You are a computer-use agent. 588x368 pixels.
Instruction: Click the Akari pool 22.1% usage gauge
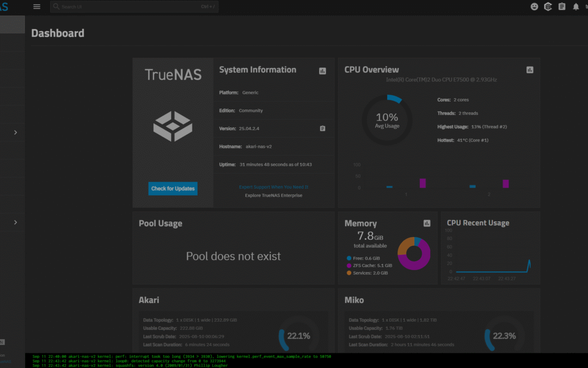tap(298, 335)
